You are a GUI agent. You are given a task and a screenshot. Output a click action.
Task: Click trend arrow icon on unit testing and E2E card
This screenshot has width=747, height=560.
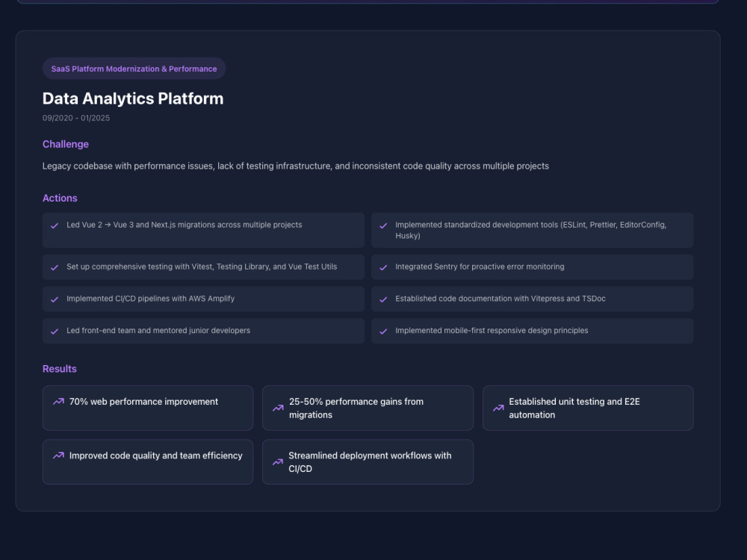coord(498,408)
